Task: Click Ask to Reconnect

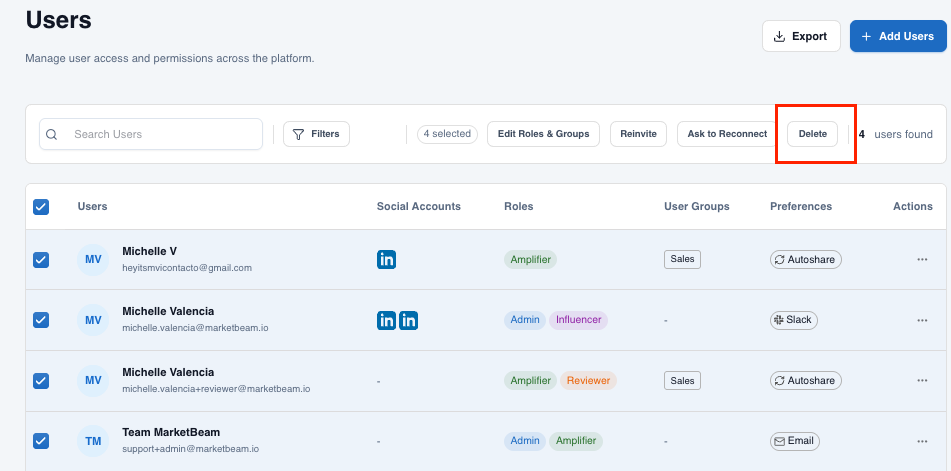Action: click(727, 134)
